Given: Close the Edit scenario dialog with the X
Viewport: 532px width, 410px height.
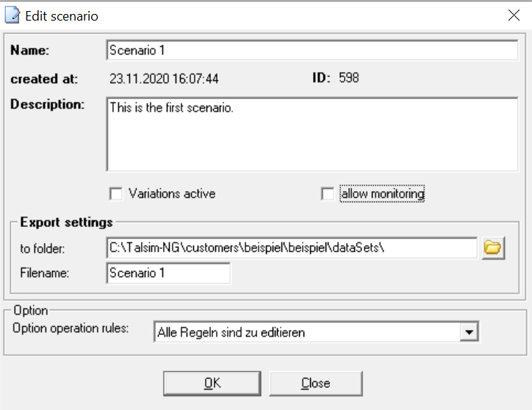Looking at the screenshot, I should [x=513, y=15].
